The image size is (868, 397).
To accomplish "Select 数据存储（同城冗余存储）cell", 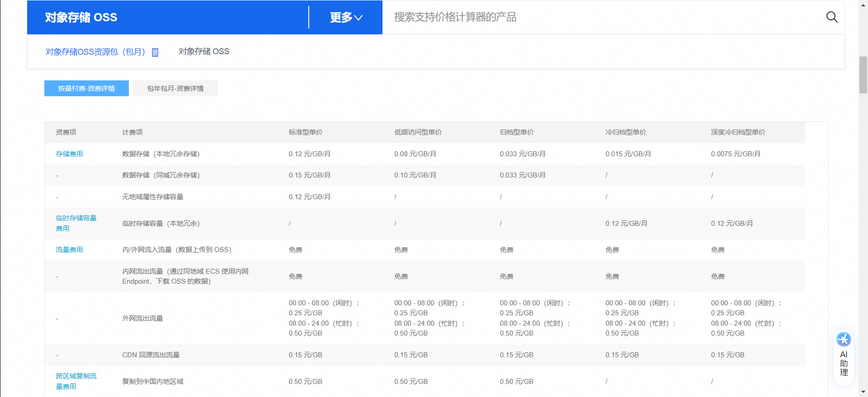I will [161, 175].
